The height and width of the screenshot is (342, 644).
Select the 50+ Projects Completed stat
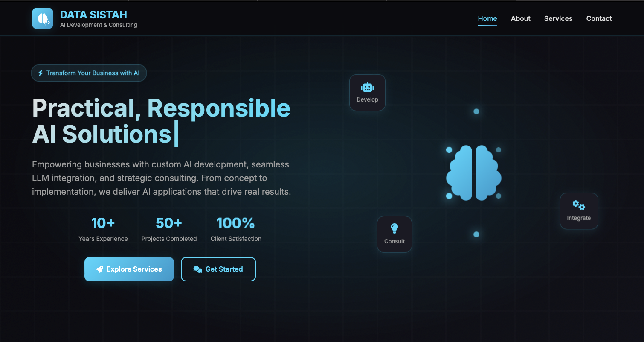(169, 229)
